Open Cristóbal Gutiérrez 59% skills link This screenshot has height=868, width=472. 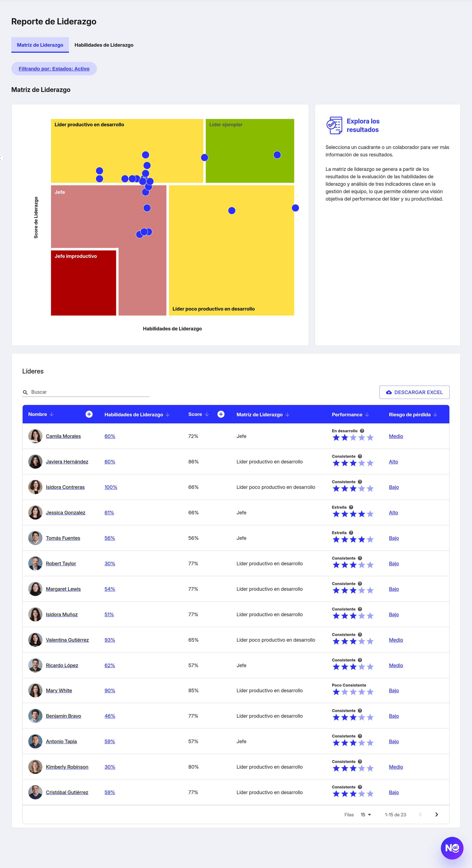click(110, 792)
